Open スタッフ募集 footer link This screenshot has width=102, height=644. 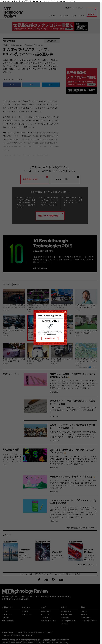[x=7, y=615]
